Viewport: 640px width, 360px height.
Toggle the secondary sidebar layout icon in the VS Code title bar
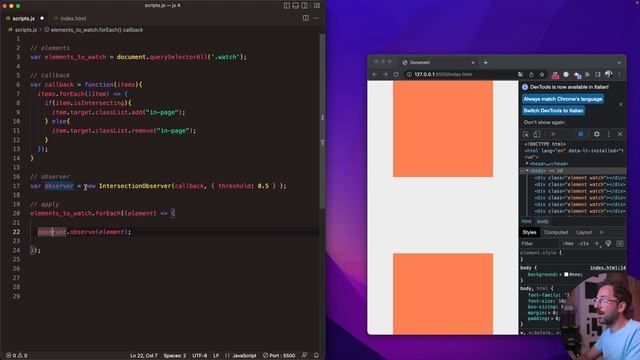[305, 5]
